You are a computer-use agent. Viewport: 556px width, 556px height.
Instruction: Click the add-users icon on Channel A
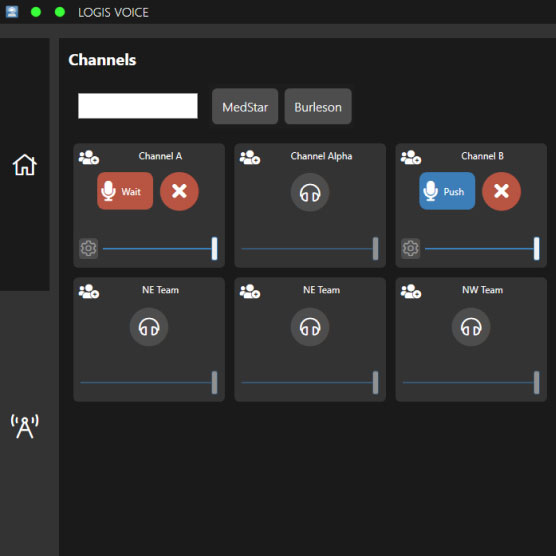[89, 157]
